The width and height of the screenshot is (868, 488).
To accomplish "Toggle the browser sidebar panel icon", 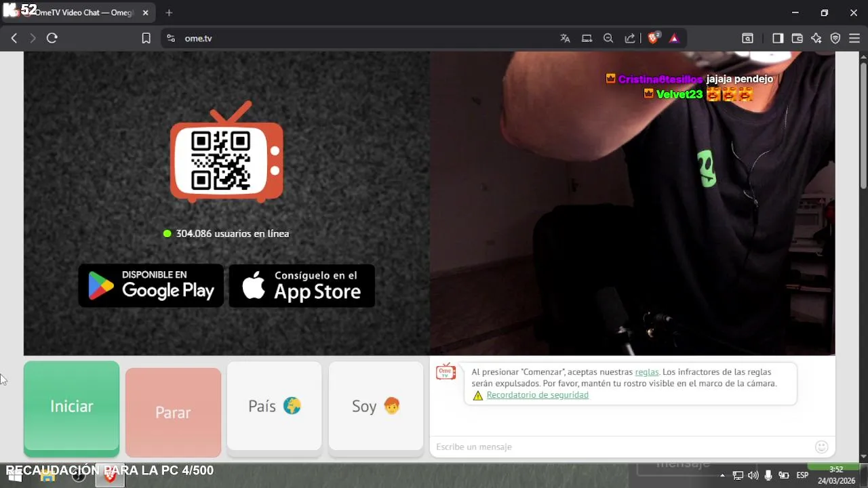I will 778,39.
